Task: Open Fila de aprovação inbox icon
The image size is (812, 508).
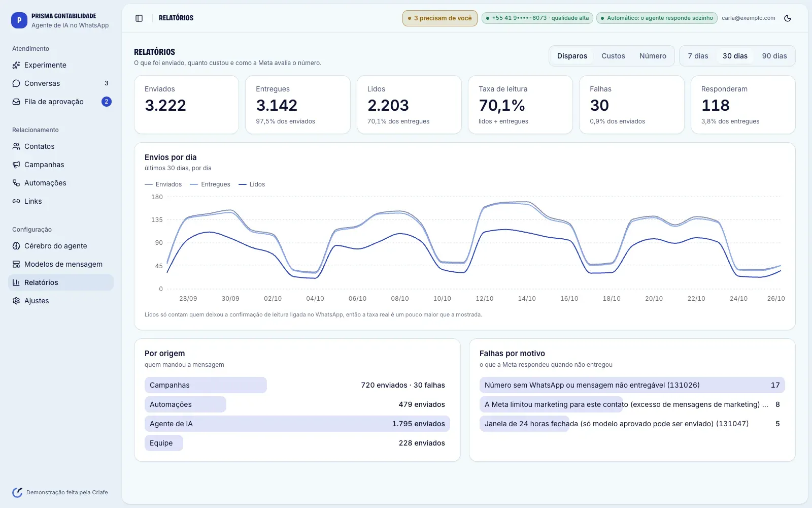Action: (16, 102)
